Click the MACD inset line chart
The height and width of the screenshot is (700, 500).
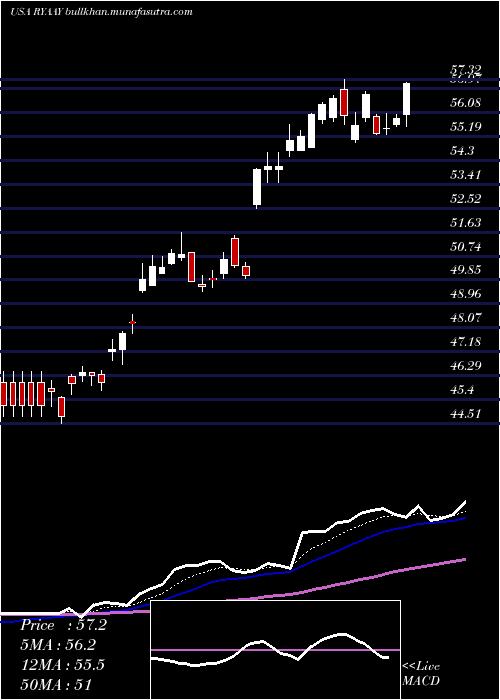[275, 650]
